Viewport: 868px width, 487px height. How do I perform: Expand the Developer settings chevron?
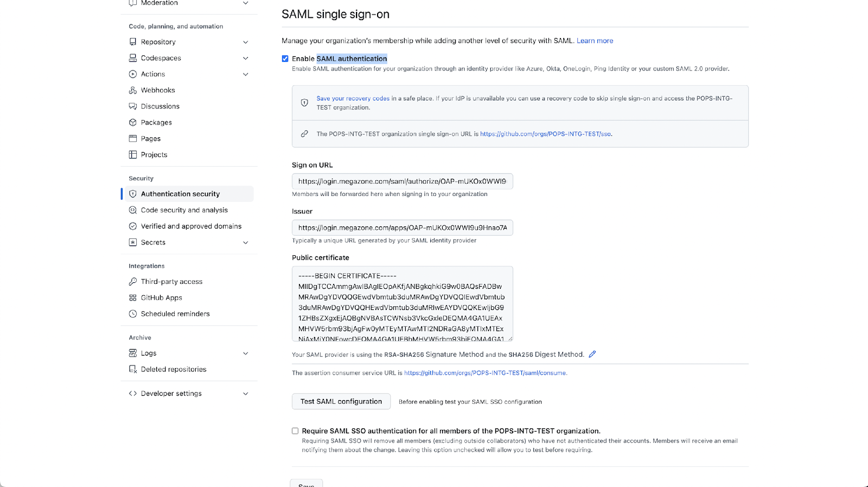[245, 394]
